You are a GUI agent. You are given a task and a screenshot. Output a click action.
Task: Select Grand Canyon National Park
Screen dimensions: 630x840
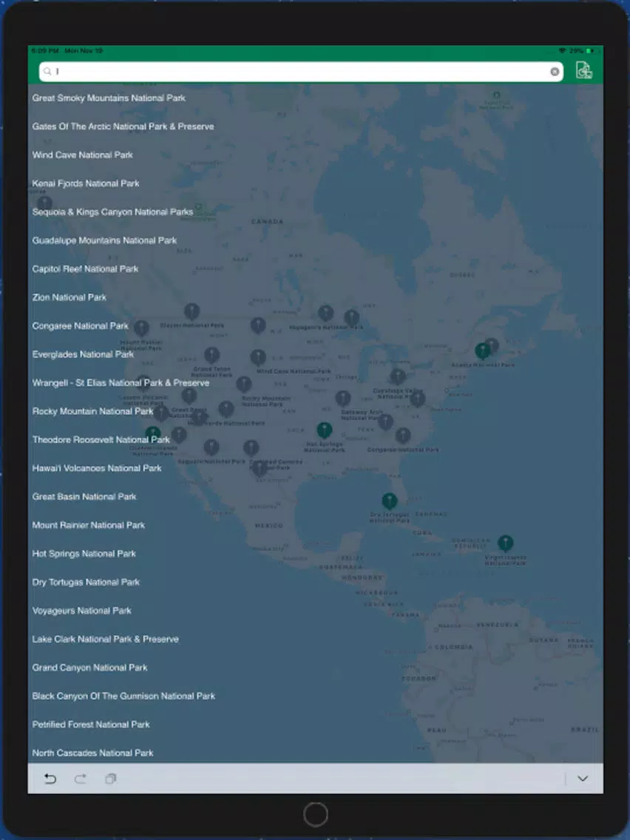(x=89, y=668)
